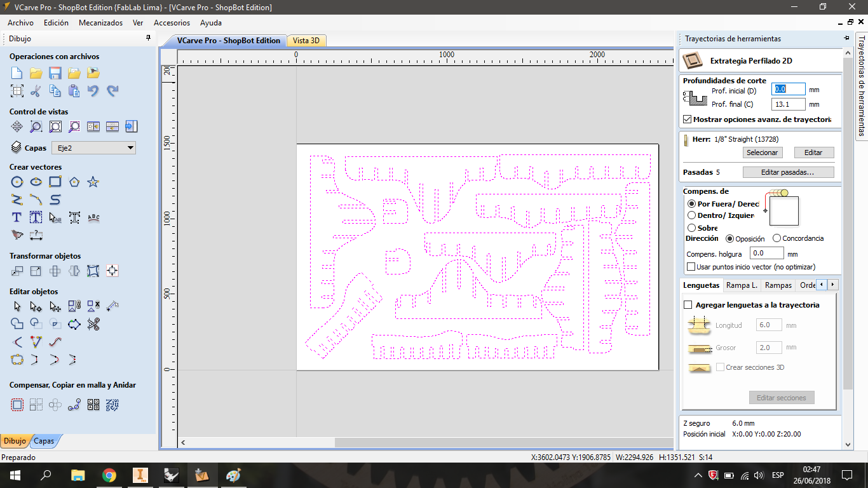Click the Save file floppy icon

(x=55, y=72)
